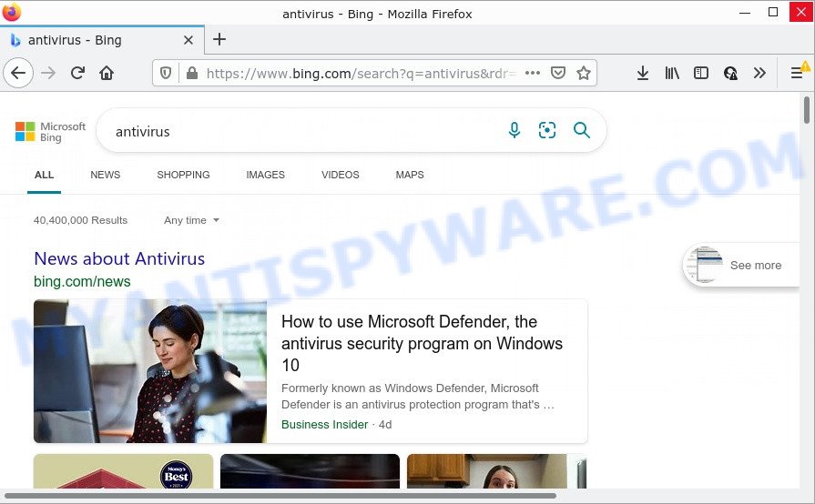Maximize the Firefox window
The height and width of the screenshot is (504, 815).
tap(773, 12)
